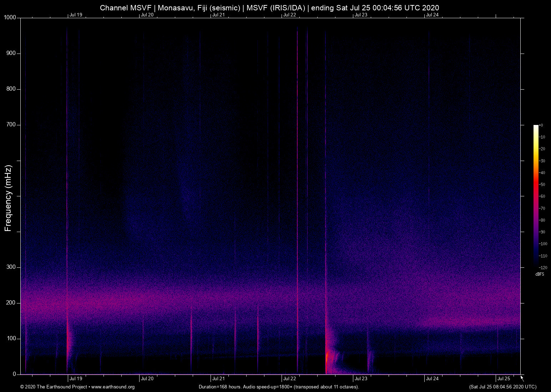Click the -50 value on the color scale
551x392 pixels.
click(542, 185)
